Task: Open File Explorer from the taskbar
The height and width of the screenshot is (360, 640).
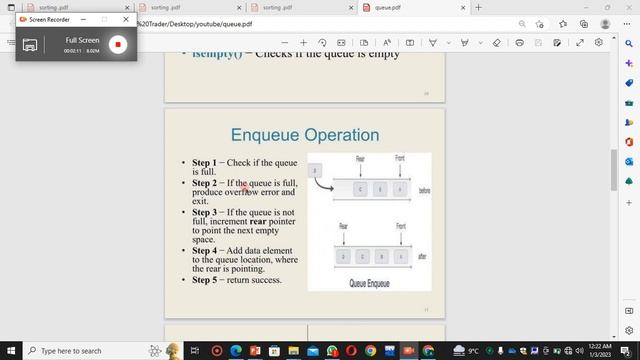Action: (x=293, y=351)
